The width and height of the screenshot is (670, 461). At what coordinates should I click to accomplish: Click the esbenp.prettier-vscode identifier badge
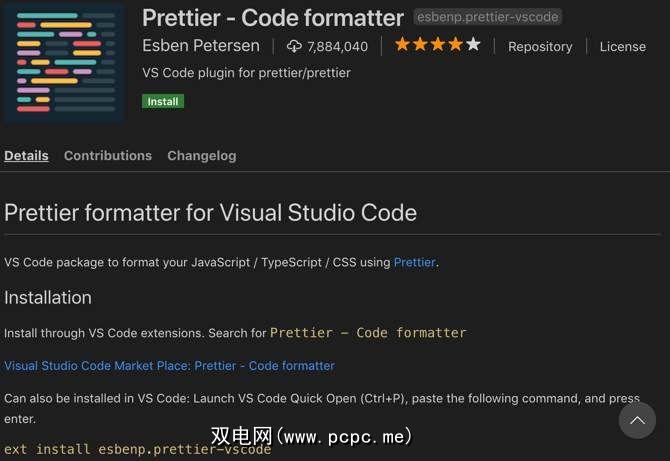(x=488, y=17)
